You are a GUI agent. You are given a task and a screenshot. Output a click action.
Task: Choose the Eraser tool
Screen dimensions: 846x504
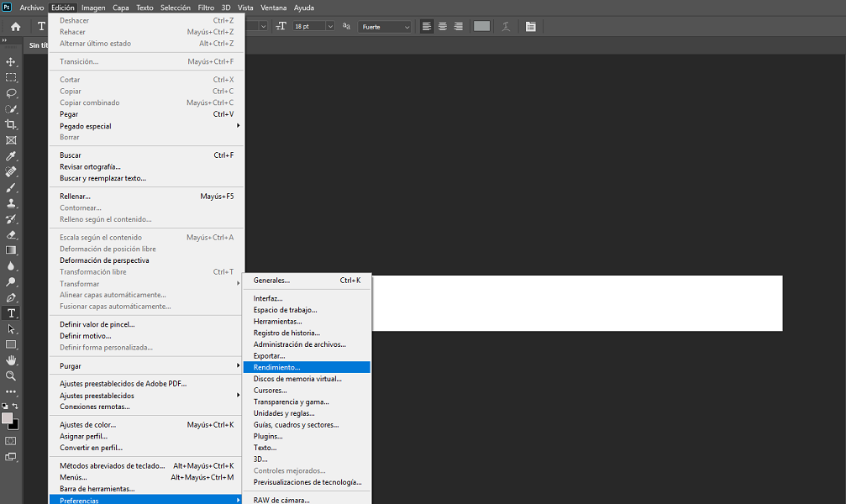point(12,234)
